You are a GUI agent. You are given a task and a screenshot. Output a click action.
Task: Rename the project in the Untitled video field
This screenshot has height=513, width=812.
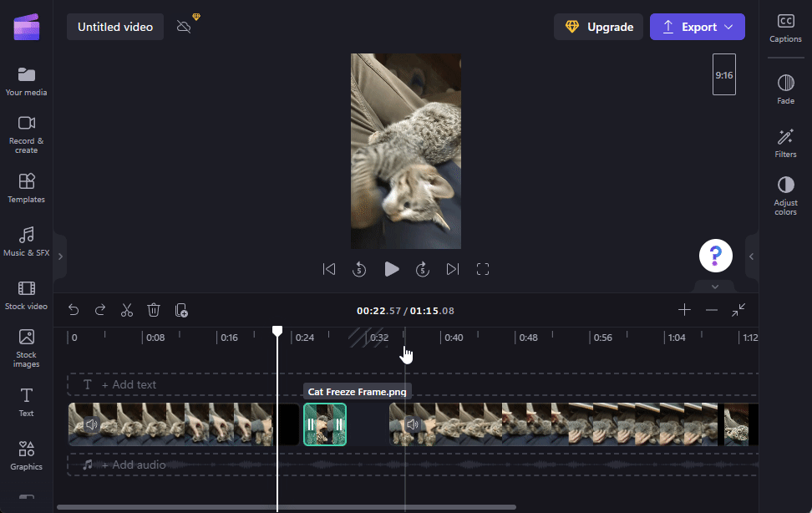pyautogui.click(x=114, y=26)
